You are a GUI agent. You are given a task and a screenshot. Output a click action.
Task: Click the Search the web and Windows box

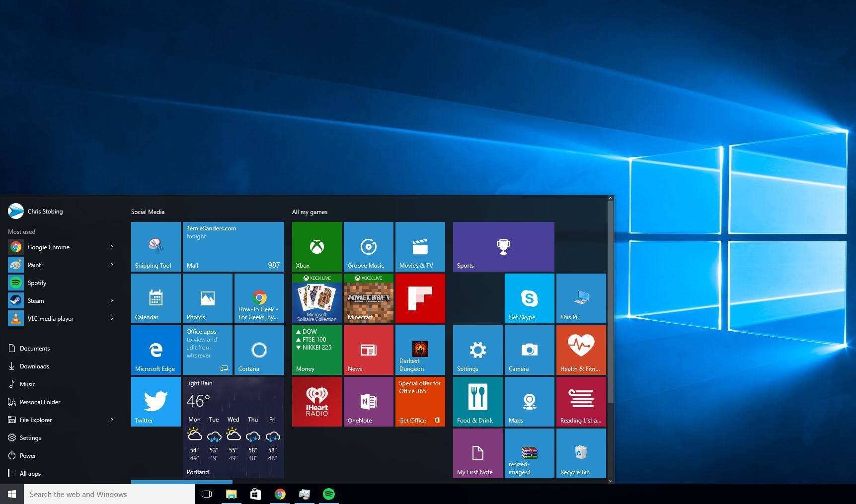coord(109,494)
